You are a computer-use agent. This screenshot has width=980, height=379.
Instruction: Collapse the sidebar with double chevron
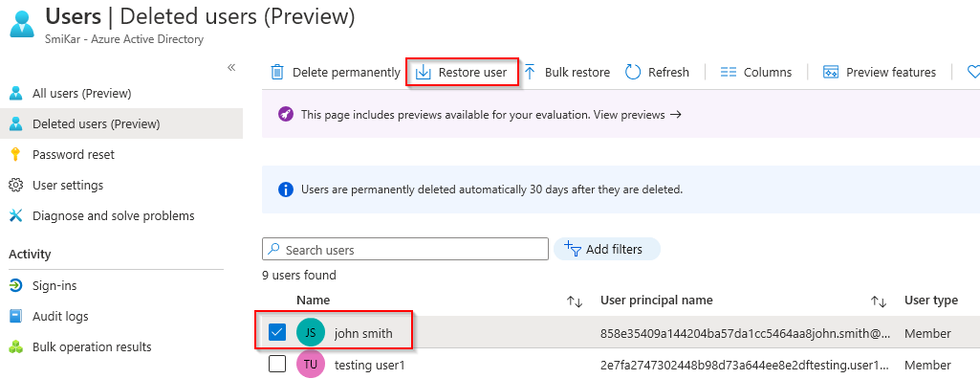point(231,68)
